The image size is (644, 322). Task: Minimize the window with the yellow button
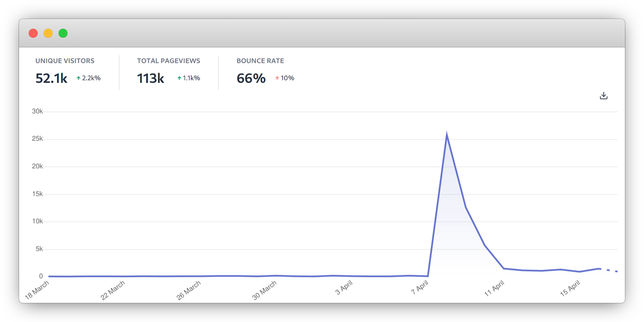point(48,33)
